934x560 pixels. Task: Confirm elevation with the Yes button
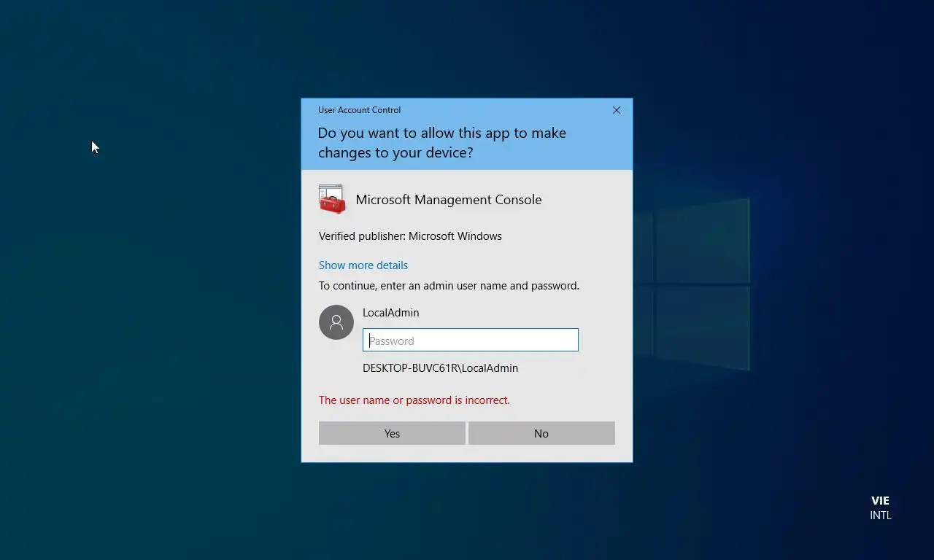point(392,433)
